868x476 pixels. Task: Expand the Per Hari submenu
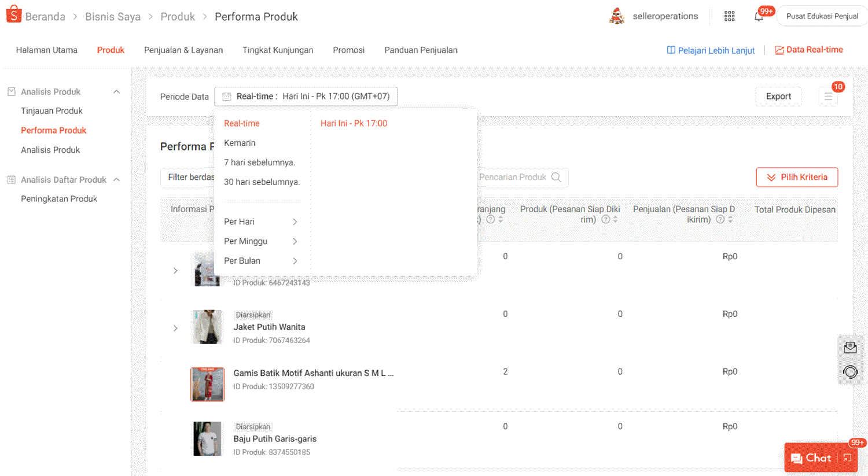295,222
